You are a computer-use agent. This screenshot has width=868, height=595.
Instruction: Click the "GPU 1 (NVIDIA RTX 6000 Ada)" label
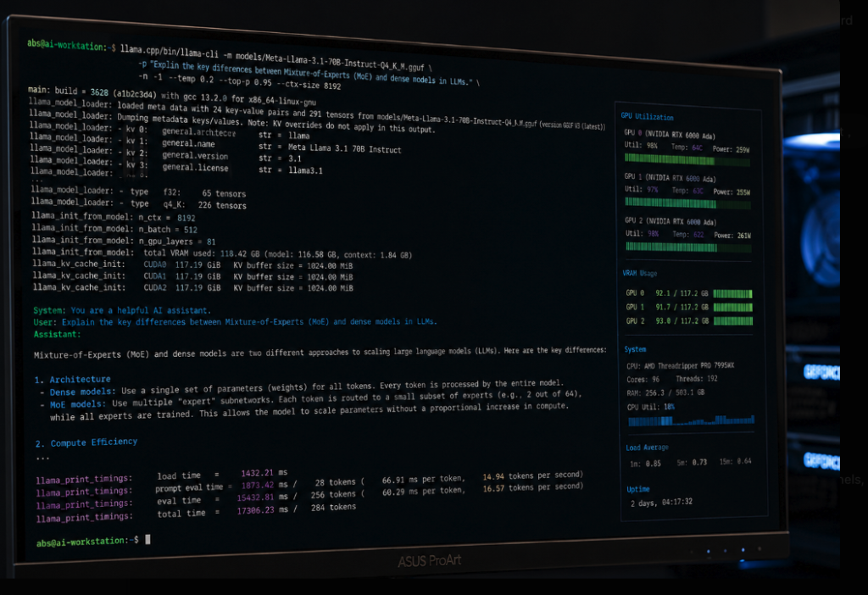670,178
